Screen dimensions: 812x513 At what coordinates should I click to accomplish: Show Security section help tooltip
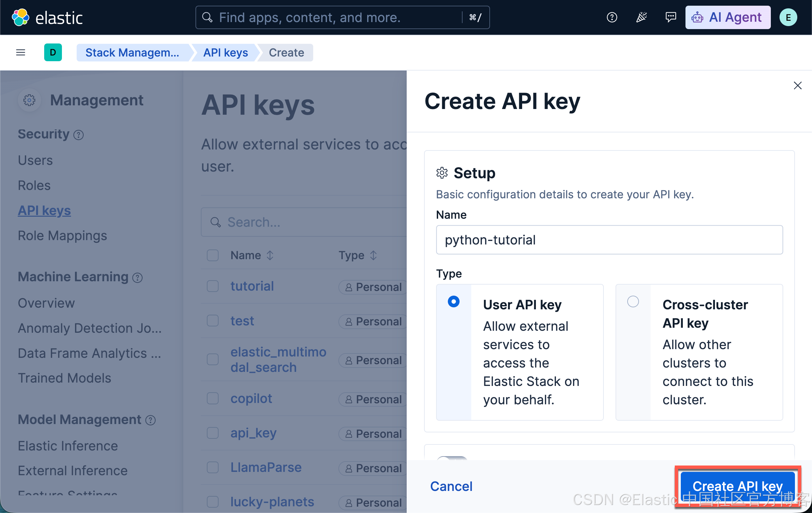tap(79, 135)
